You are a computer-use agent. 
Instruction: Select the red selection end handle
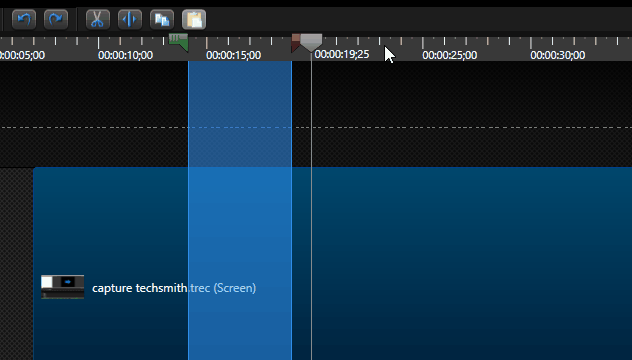tap(295, 43)
